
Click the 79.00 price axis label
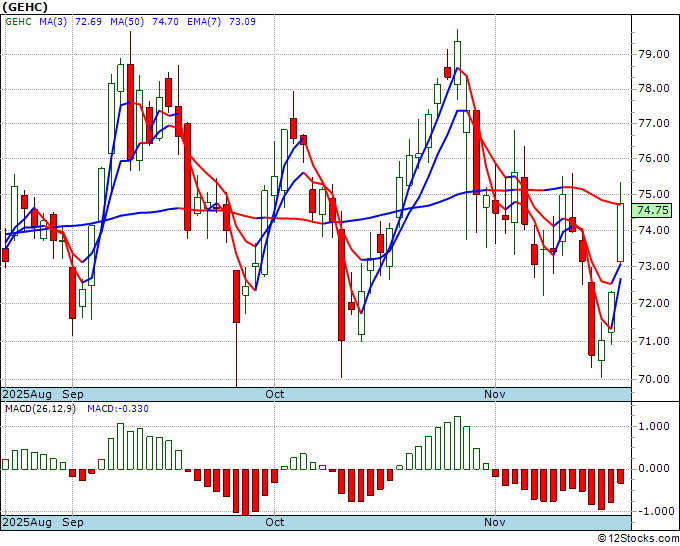[654, 54]
